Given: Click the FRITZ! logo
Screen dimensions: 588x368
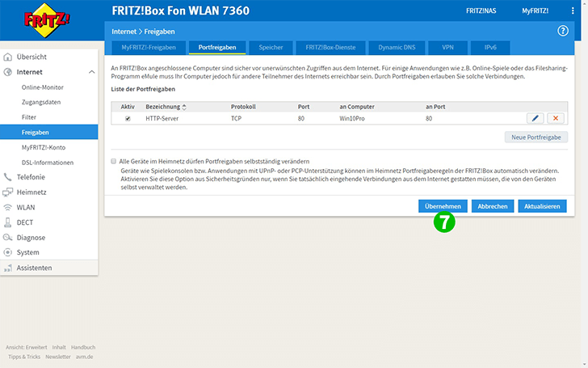Looking at the screenshot, I should tap(47, 20).
